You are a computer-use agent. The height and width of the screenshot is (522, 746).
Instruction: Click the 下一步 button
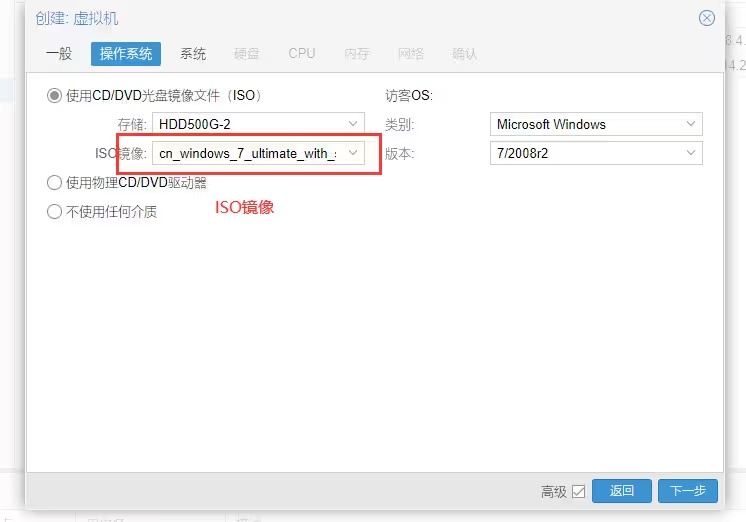pos(688,491)
